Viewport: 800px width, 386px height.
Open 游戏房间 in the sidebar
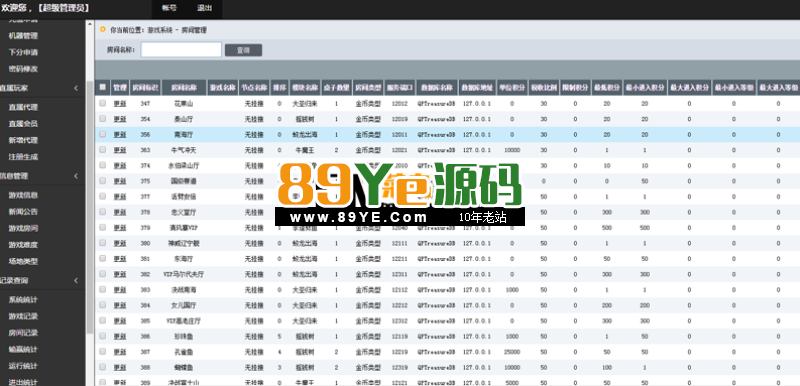pyautogui.click(x=23, y=228)
